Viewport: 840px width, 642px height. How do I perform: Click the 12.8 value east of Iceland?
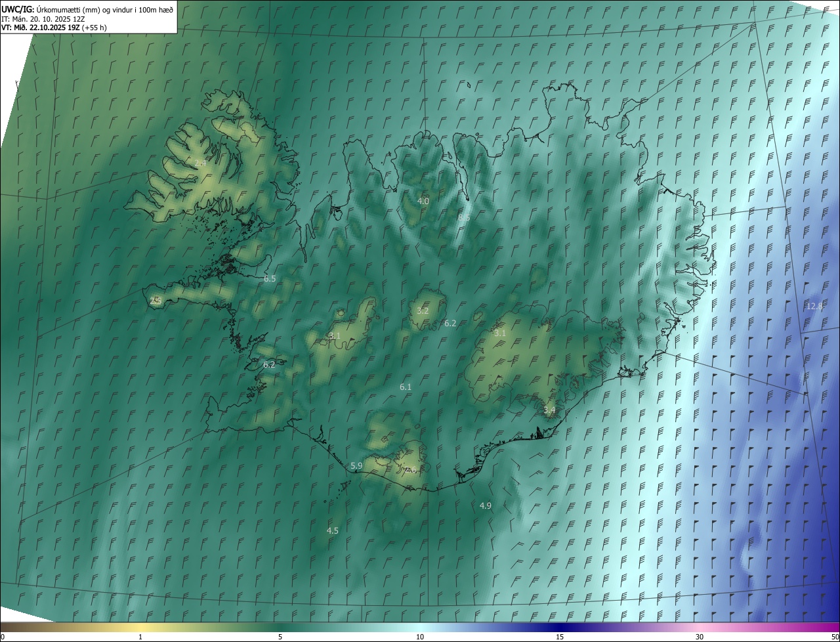[814, 306]
